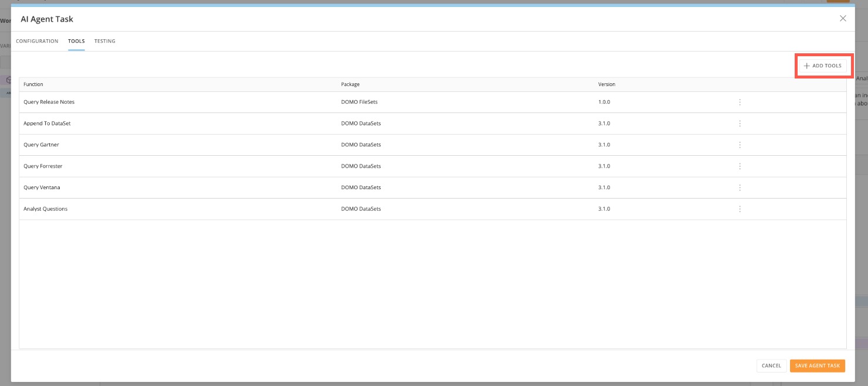Select the Tools tab
868x386 pixels.
click(x=76, y=41)
